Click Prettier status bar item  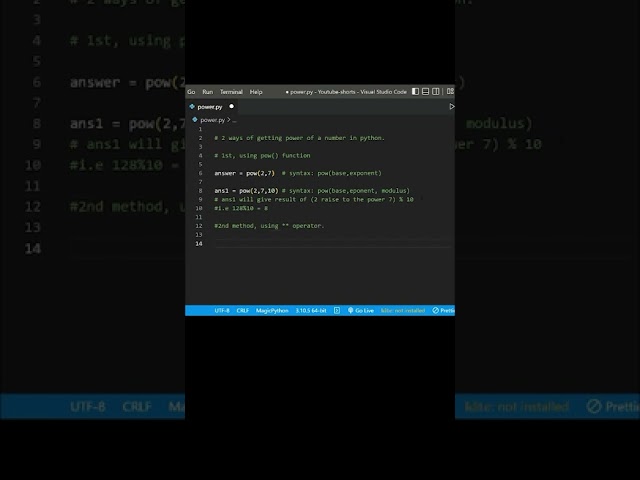tap(444, 311)
